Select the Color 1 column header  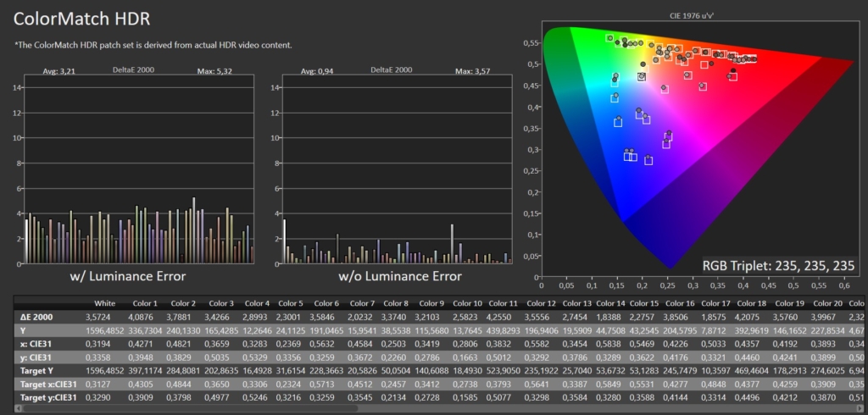145,303
